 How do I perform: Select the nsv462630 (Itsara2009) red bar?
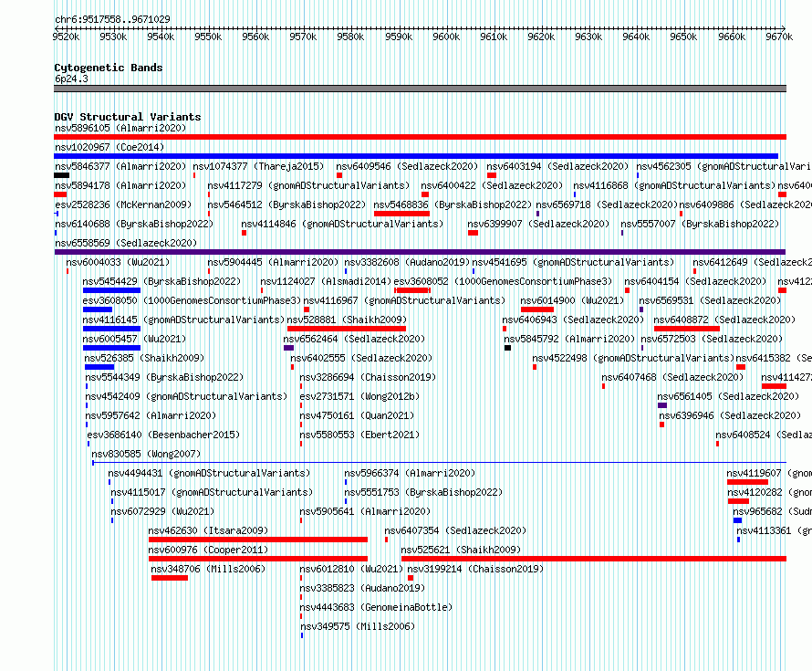(258, 540)
